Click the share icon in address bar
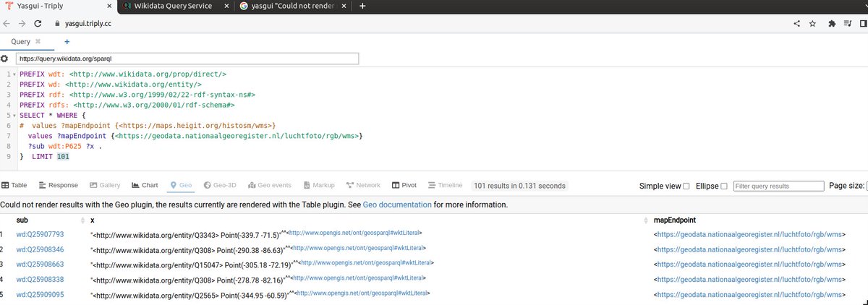 pyautogui.click(x=796, y=23)
